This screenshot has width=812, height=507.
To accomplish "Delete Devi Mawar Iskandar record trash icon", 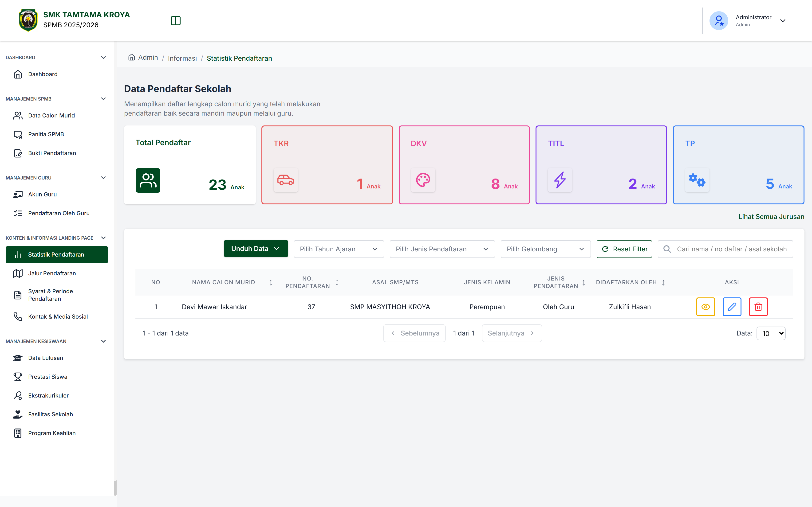I will tap(758, 307).
